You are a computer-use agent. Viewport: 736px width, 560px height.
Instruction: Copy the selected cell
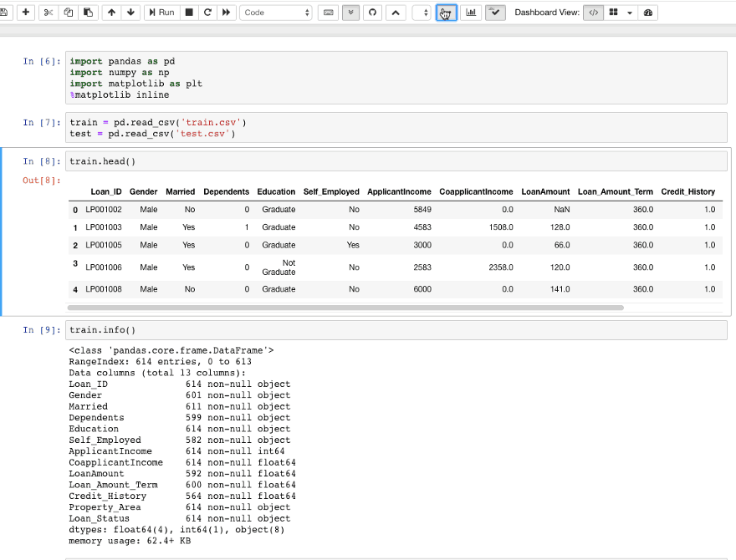pyautogui.click(x=68, y=13)
